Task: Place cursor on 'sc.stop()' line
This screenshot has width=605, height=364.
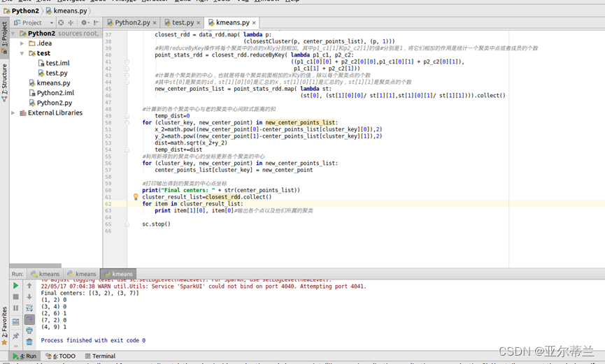Action: (156, 224)
